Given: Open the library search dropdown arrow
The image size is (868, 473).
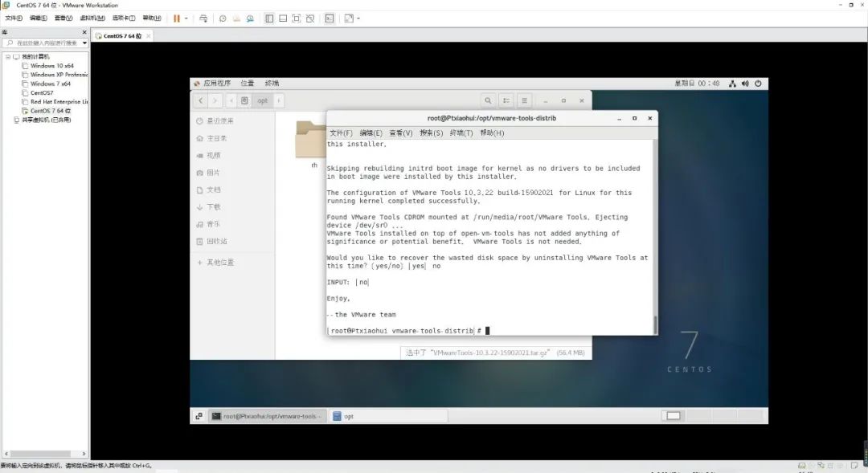Looking at the screenshot, I should (84, 43).
